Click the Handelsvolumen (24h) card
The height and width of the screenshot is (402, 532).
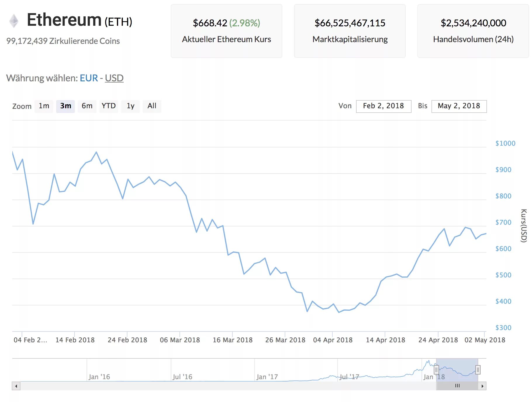point(473,31)
